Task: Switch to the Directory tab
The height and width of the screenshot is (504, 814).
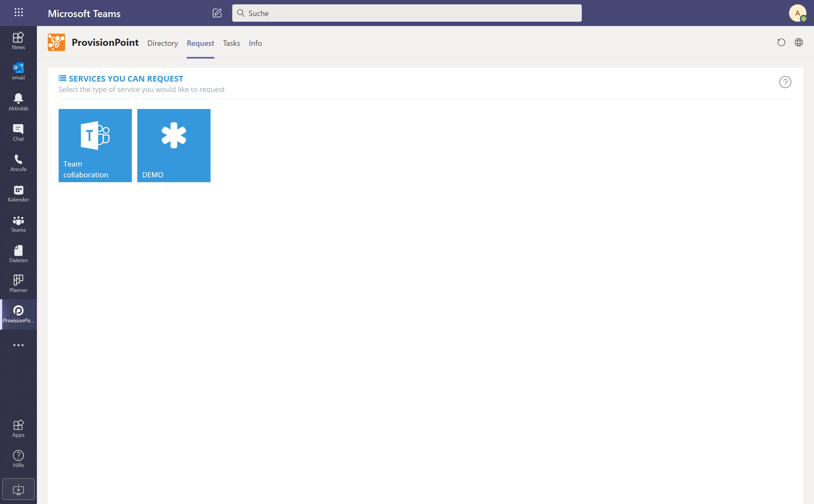Action: tap(163, 43)
